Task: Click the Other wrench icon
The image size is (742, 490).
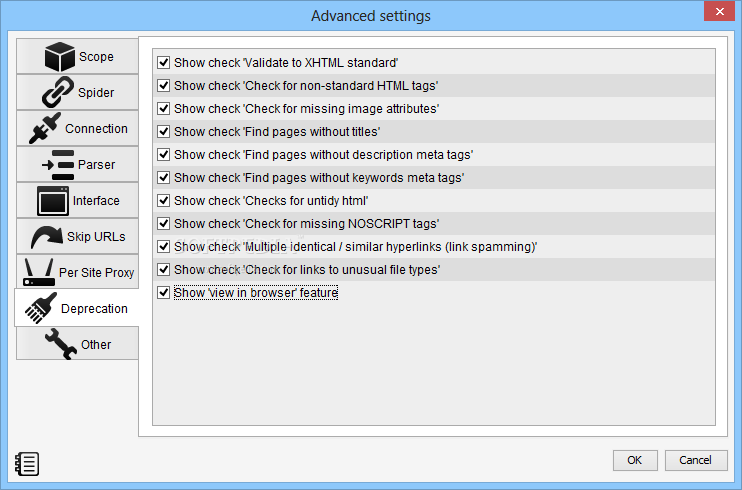Action: click(61, 344)
